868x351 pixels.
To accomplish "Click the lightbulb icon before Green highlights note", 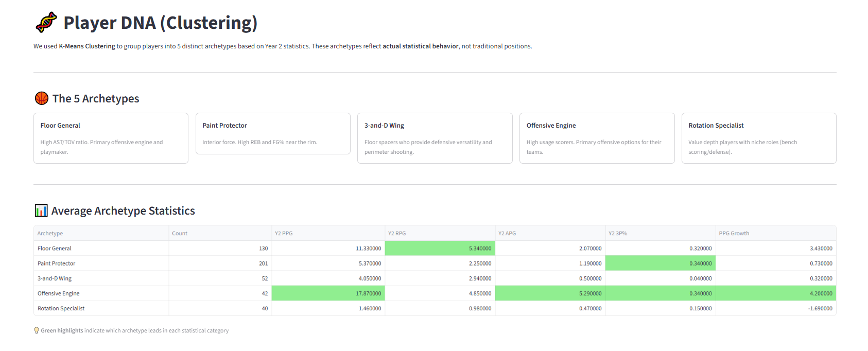I will point(37,330).
